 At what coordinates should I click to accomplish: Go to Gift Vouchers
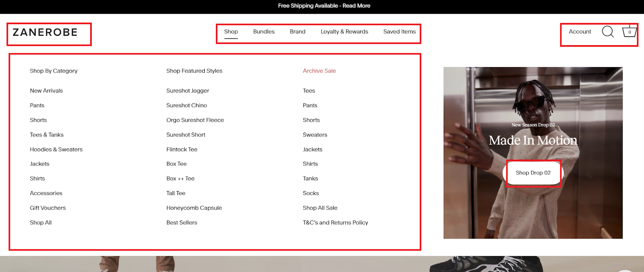click(x=48, y=208)
